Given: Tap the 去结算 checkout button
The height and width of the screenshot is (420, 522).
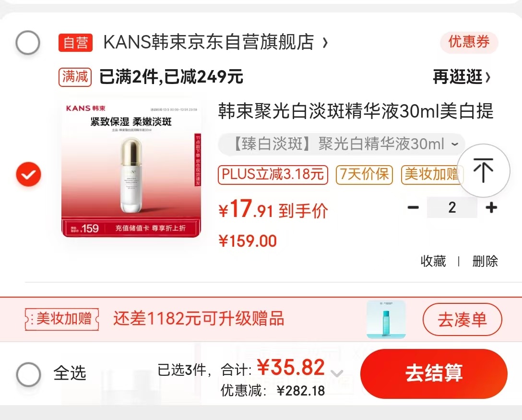Looking at the screenshot, I should (434, 373).
